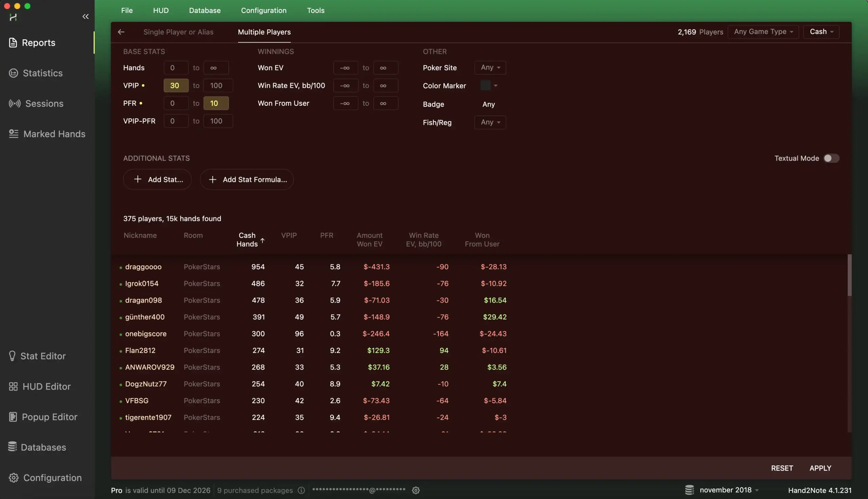Expand the Cash game filter dropdown

[x=821, y=32]
